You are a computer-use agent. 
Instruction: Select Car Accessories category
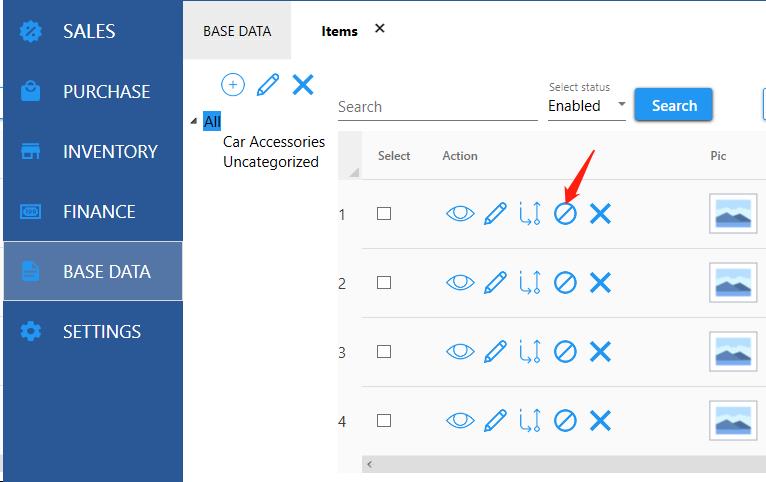(273, 142)
